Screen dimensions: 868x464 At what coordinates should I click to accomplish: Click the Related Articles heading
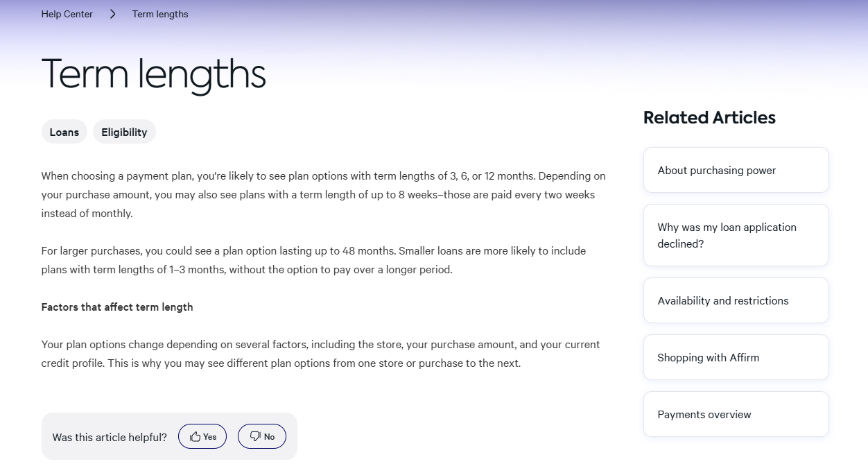point(709,117)
